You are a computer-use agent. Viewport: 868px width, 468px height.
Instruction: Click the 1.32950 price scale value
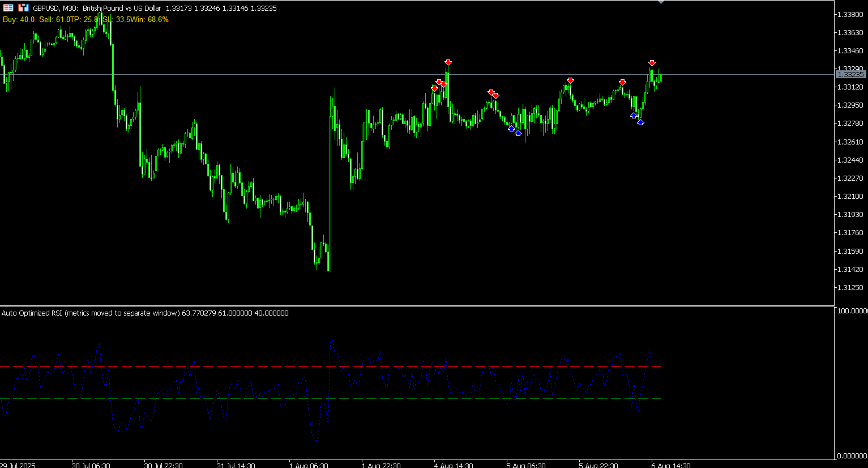pos(850,105)
